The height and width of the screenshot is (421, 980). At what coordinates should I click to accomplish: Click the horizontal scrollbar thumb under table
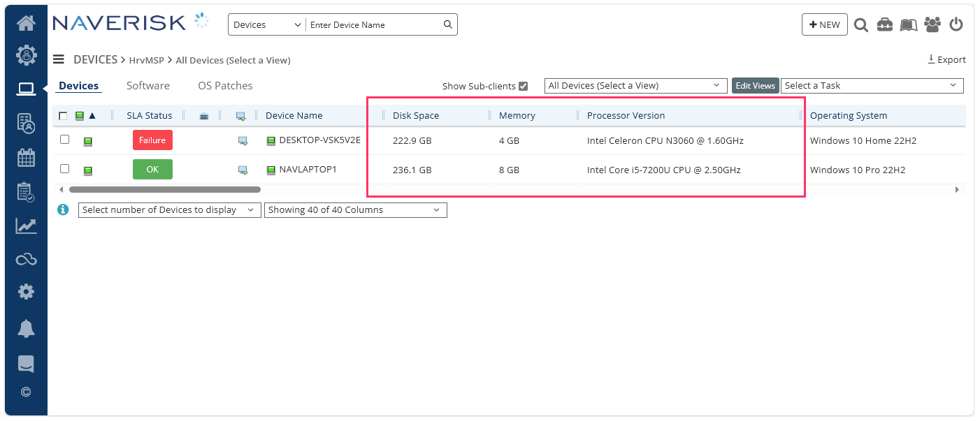pos(164,189)
